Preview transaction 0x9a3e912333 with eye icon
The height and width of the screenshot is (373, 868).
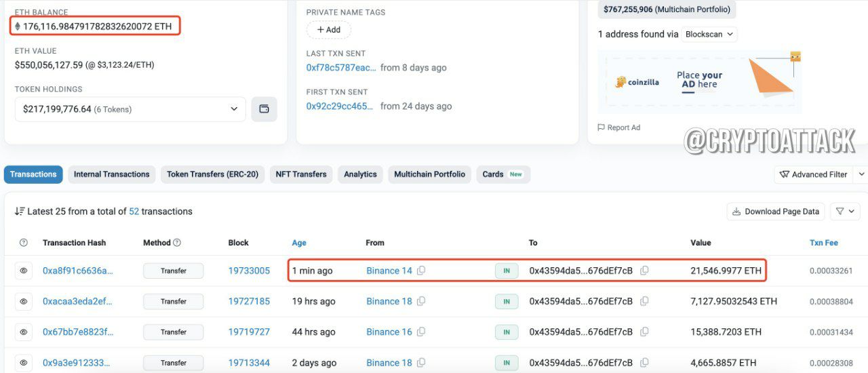24,363
